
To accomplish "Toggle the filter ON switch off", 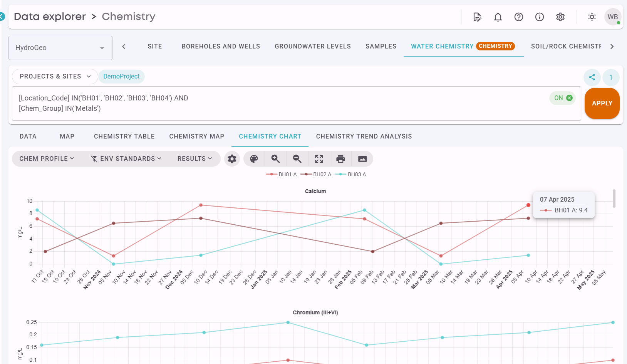I will click(x=563, y=98).
